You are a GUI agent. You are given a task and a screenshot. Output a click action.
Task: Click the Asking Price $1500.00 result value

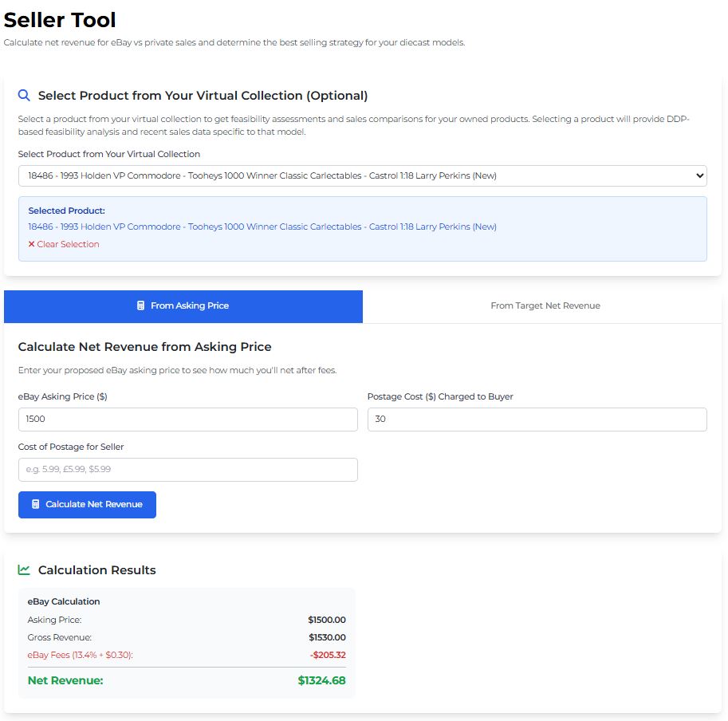pos(327,620)
